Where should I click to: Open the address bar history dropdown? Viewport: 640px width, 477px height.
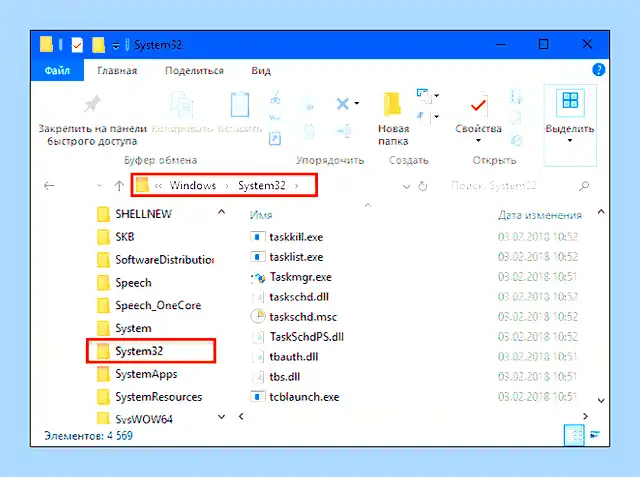406,186
